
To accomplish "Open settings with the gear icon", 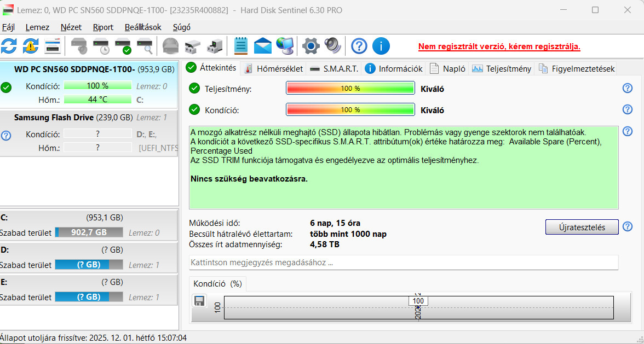I will pos(311,46).
